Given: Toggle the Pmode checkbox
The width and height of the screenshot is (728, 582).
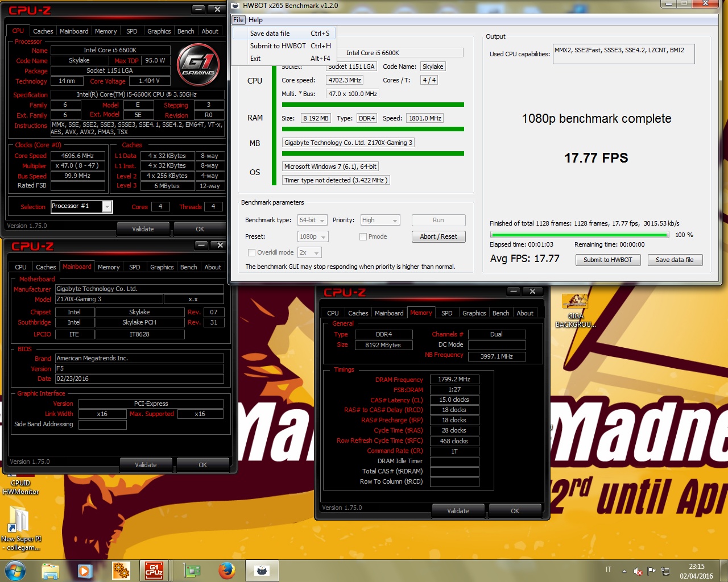Looking at the screenshot, I should tap(363, 236).
